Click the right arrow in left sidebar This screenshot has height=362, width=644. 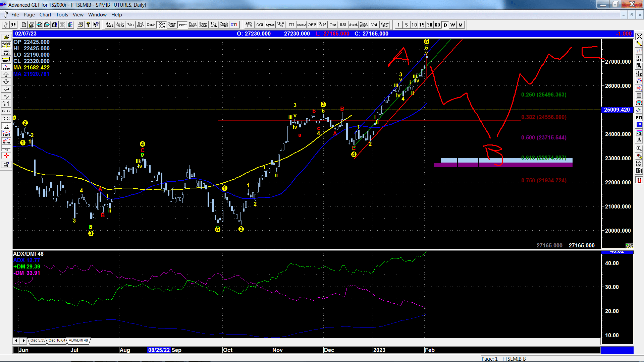coord(6,96)
